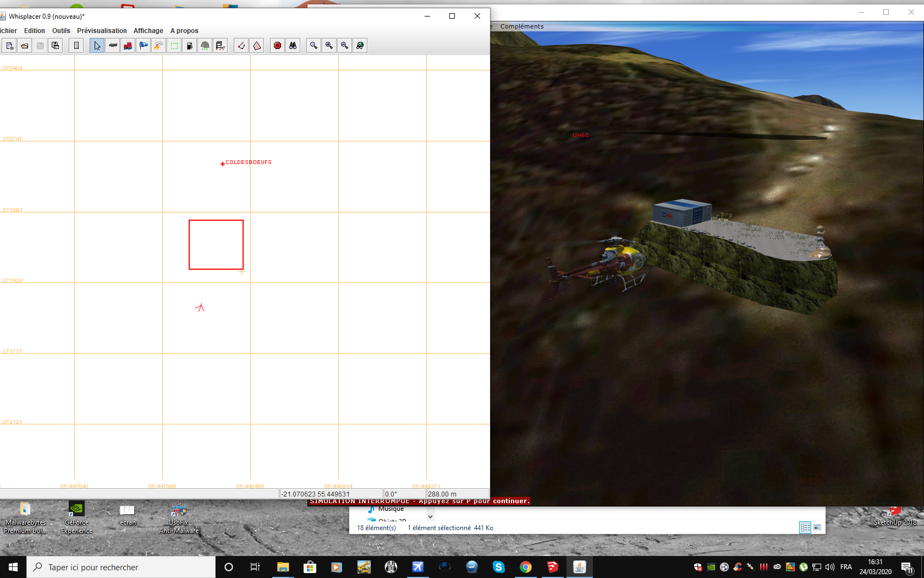Select the fuel pump tool
Image resolution: width=924 pixels, height=578 pixels.
click(x=190, y=46)
